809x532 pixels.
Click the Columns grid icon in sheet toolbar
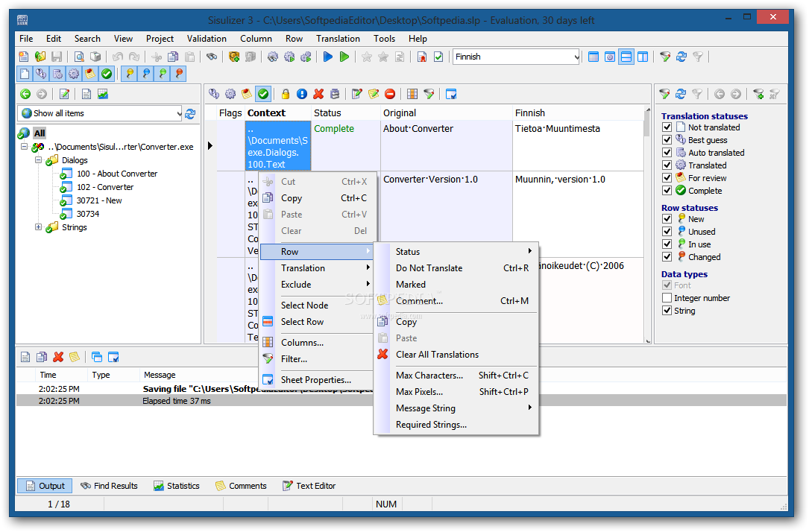pyautogui.click(x=412, y=94)
